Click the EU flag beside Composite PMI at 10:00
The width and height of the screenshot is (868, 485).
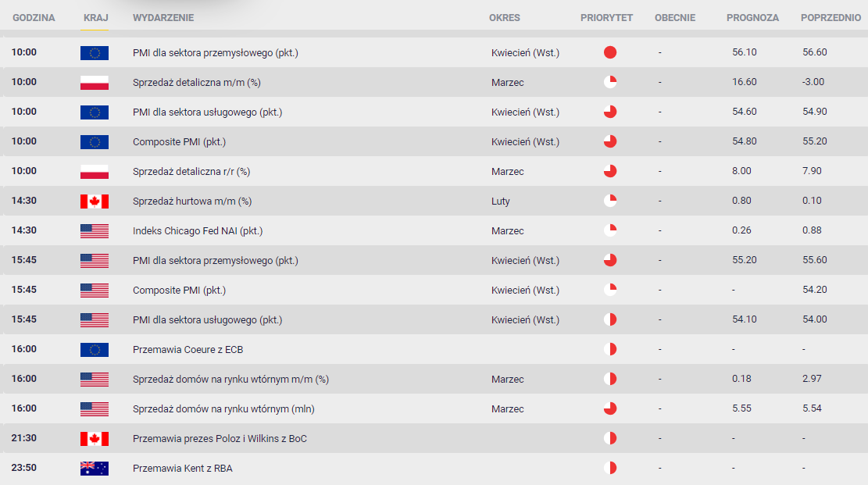click(94, 141)
